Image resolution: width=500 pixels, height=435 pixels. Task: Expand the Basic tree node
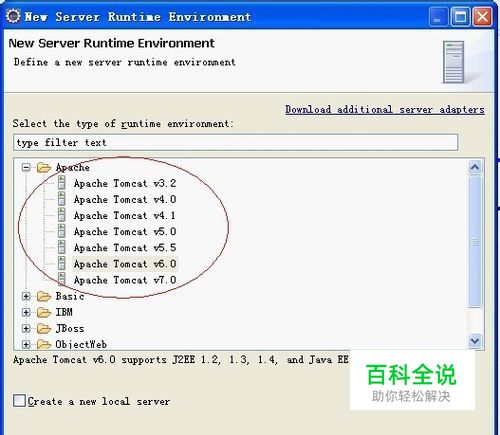pyautogui.click(x=26, y=296)
